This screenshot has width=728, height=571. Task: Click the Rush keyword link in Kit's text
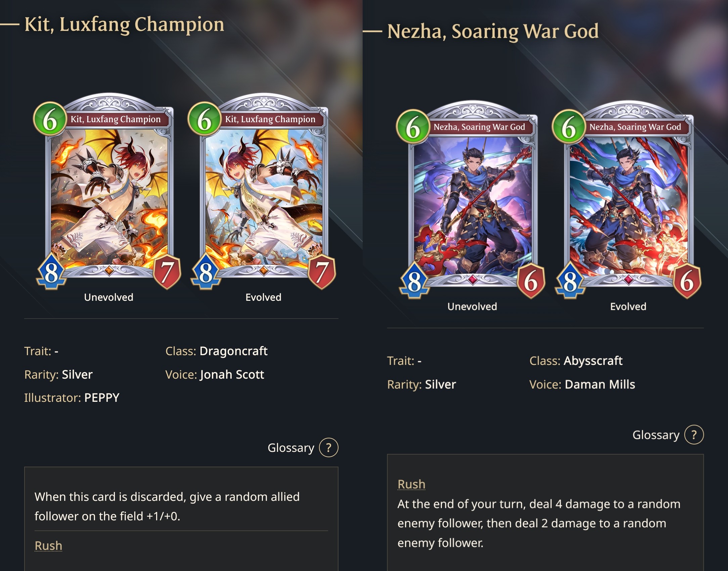pos(48,545)
